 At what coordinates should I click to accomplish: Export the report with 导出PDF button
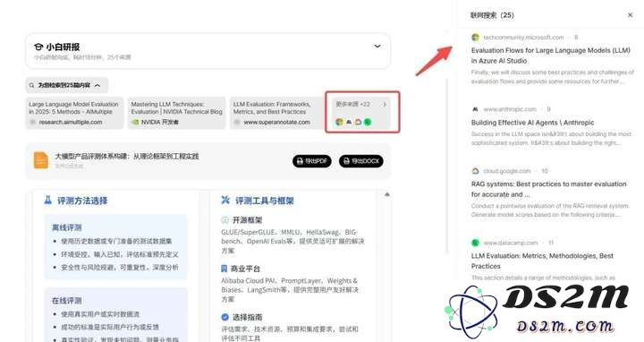point(312,161)
